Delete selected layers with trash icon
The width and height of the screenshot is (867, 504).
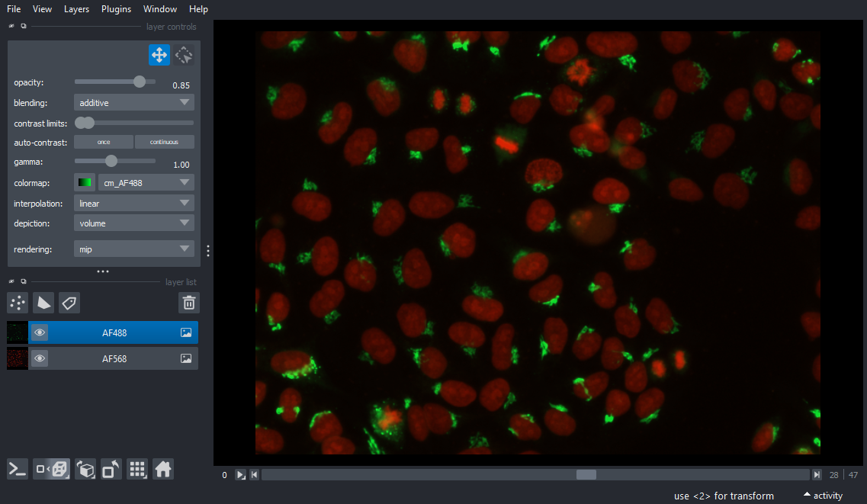tap(189, 303)
